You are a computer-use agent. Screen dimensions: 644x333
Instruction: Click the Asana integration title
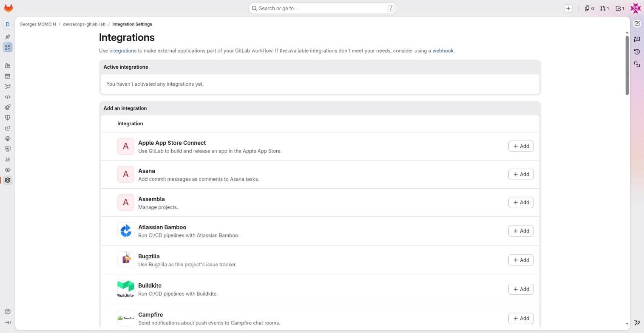point(147,171)
